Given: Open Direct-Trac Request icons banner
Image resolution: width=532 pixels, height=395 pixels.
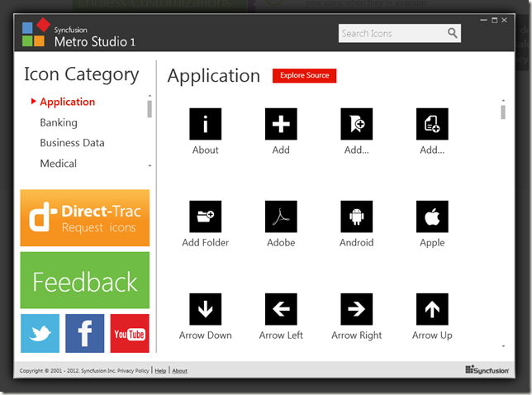Looking at the screenshot, I should click(x=85, y=218).
